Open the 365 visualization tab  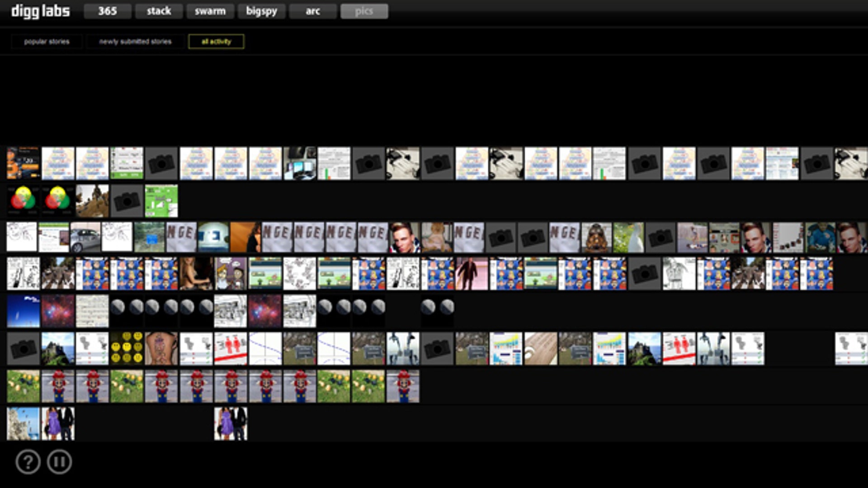[108, 11]
